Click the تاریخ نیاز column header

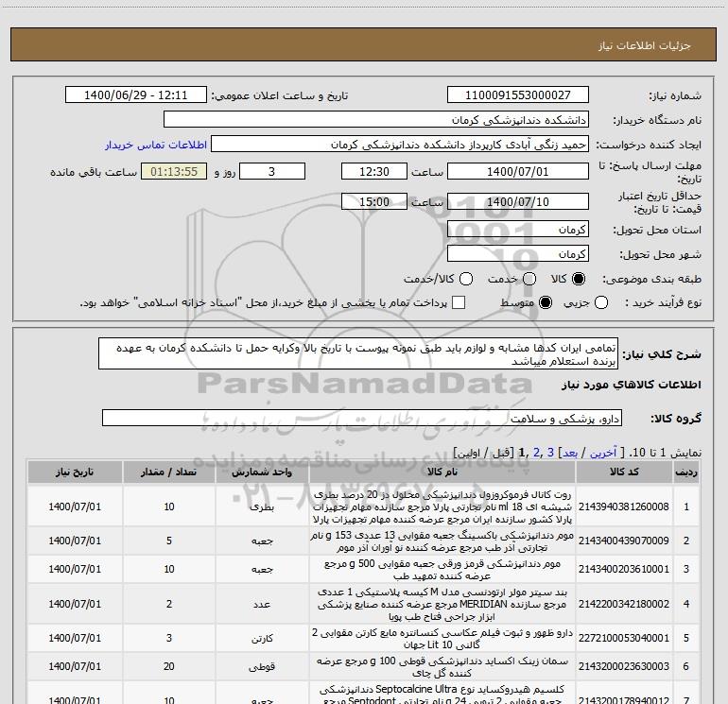point(75,472)
